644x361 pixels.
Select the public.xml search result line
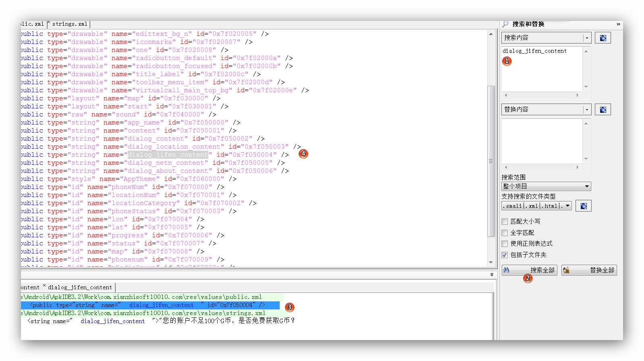(150, 305)
